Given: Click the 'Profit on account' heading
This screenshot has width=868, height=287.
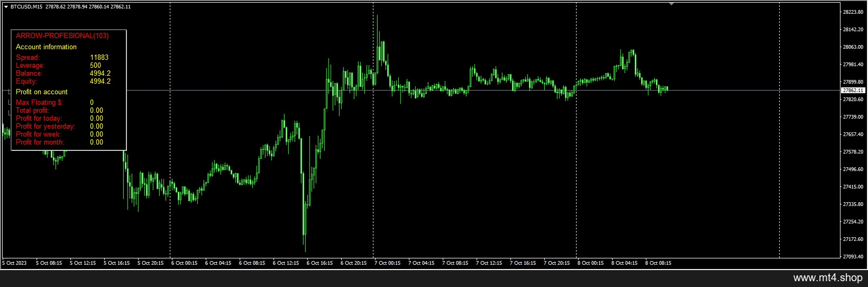Looking at the screenshot, I should click(42, 92).
